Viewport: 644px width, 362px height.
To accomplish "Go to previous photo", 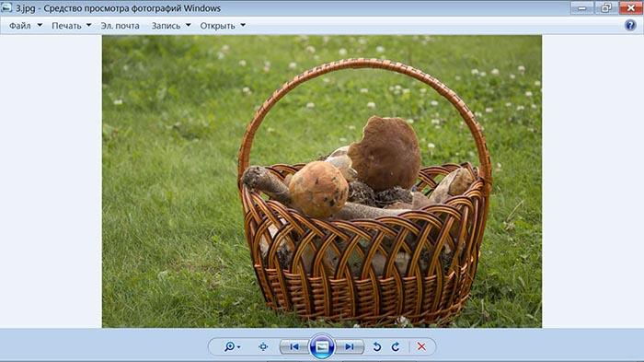I will tap(294, 346).
